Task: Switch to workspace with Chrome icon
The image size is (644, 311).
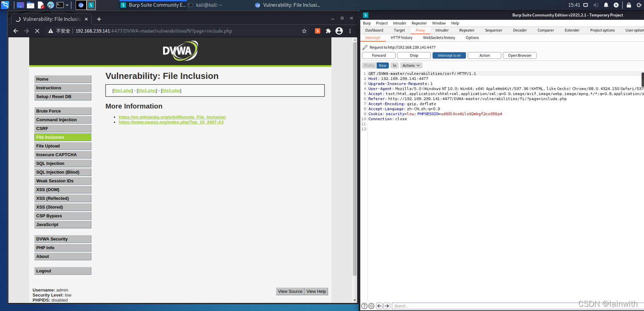Action: [x=81, y=5]
